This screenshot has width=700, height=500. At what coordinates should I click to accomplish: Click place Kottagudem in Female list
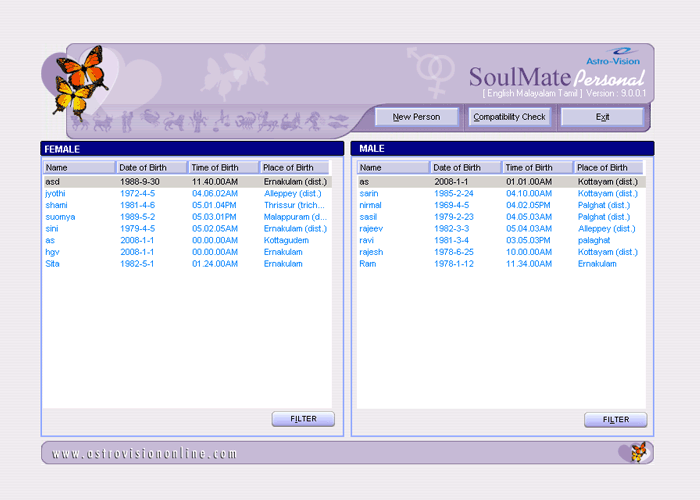click(286, 240)
